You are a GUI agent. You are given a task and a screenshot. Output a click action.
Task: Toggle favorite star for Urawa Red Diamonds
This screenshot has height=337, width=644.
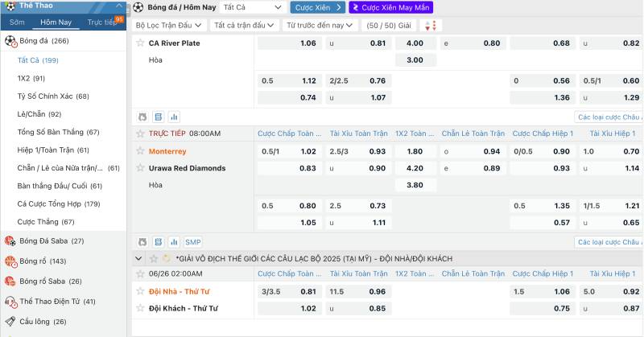pyautogui.click(x=140, y=168)
